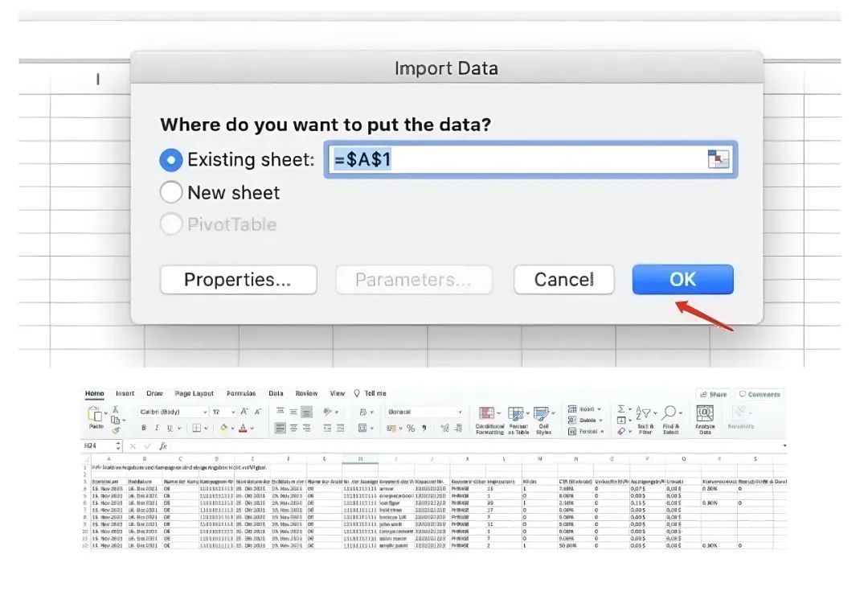Image resolution: width=868 pixels, height=591 pixels.
Task: Open the red font color picker
Action: (x=252, y=429)
